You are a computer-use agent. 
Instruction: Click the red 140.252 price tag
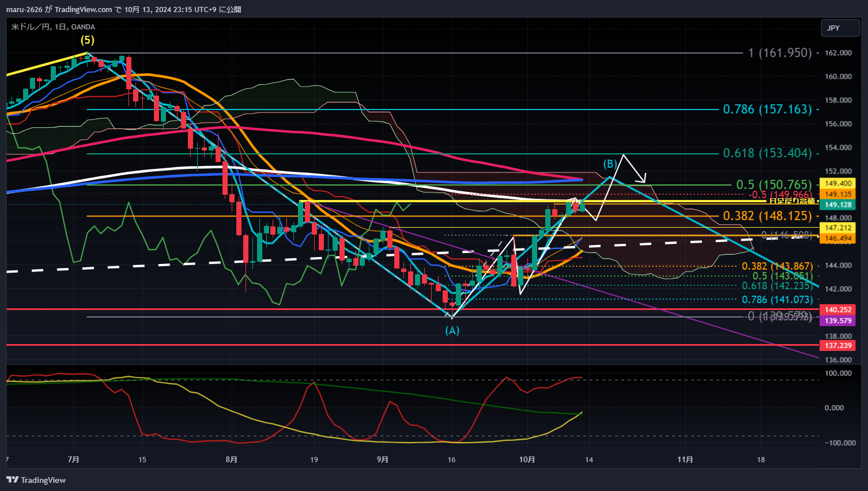pyautogui.click(x=838, y=309)
